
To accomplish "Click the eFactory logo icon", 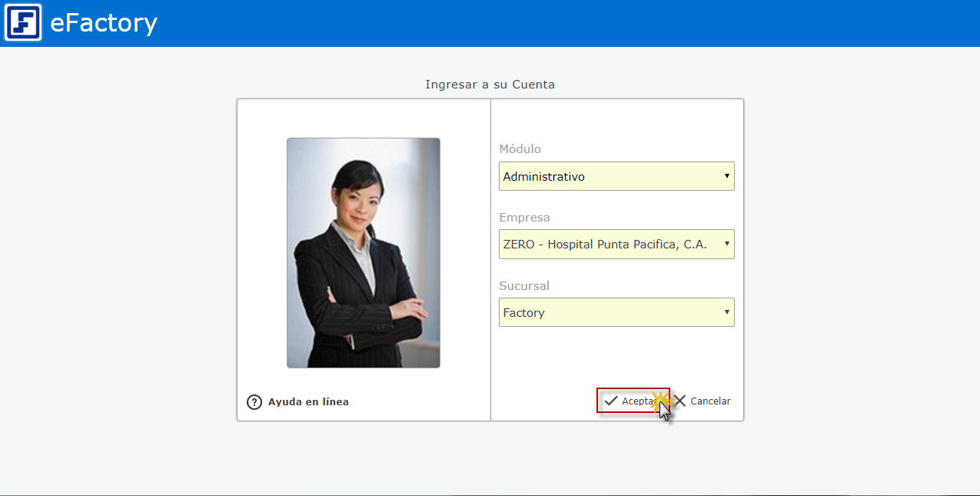I will 23,22.
